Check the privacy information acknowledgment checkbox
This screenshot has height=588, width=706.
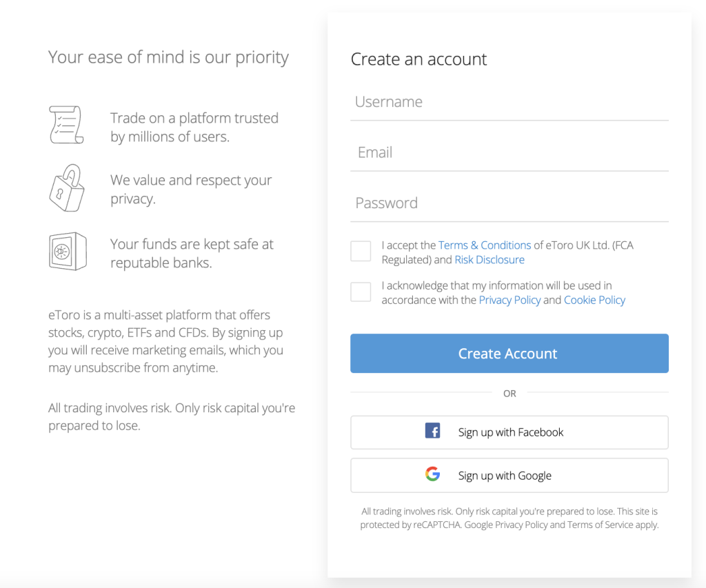[x=361, y=292]
